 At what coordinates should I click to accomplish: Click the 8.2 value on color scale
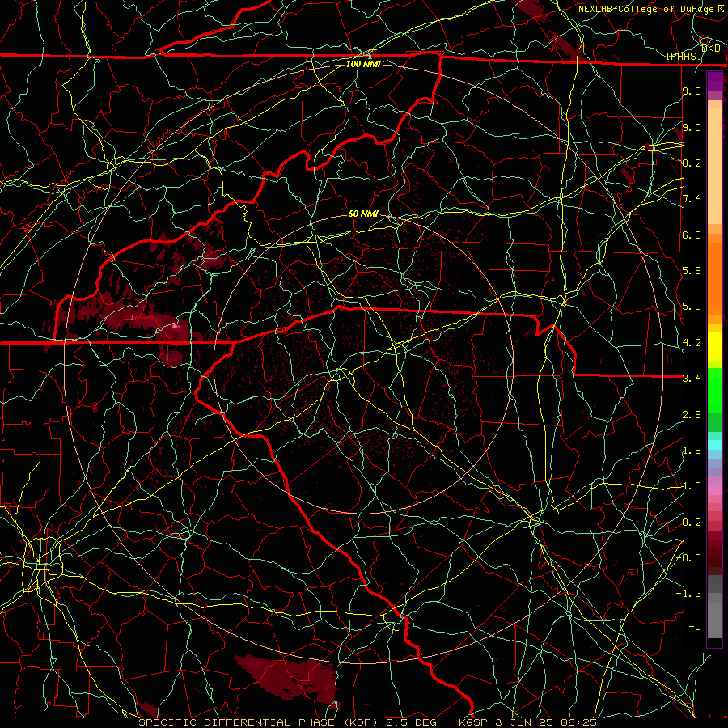click(x=692, y=163)
